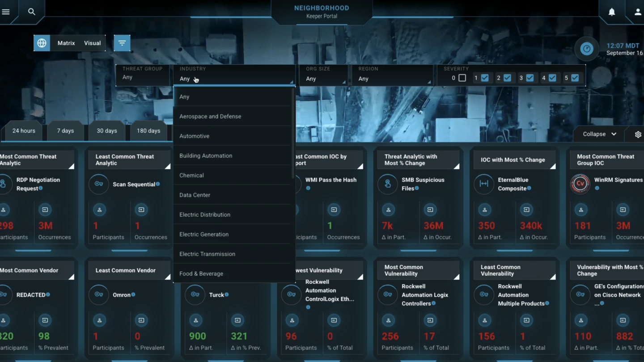The image size is (644, 362).
Task: Switch to Matrix view
Action: click(x=66, y=43)
